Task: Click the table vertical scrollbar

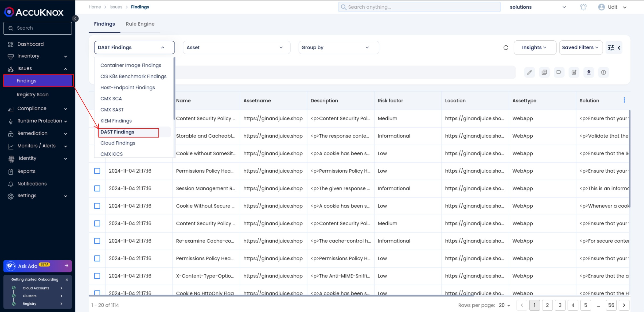Action: tap(629, 159)
